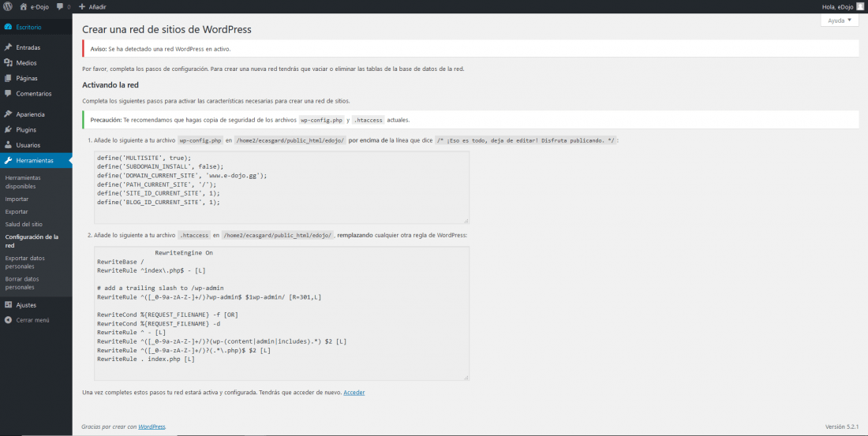Expand the Ayuda help dropdown

[x=840, y=20]
